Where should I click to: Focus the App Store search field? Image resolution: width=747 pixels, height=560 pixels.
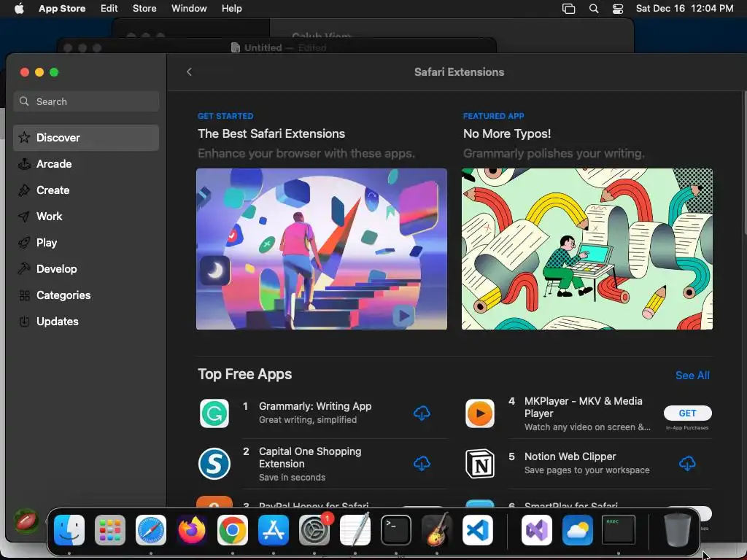click(x=86, y=101)
